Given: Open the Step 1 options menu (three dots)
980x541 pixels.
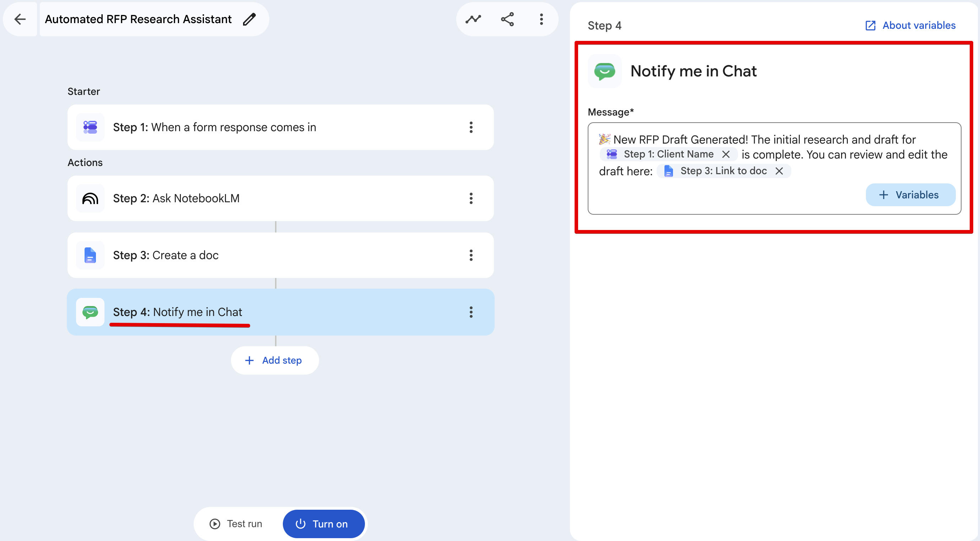Looking at the screenshot, I should pos(471,127).
